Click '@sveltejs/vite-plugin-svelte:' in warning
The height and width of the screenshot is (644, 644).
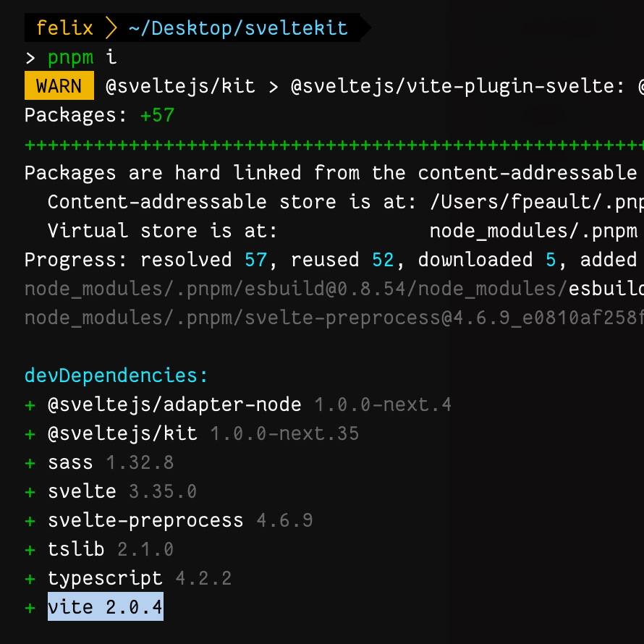457,87
